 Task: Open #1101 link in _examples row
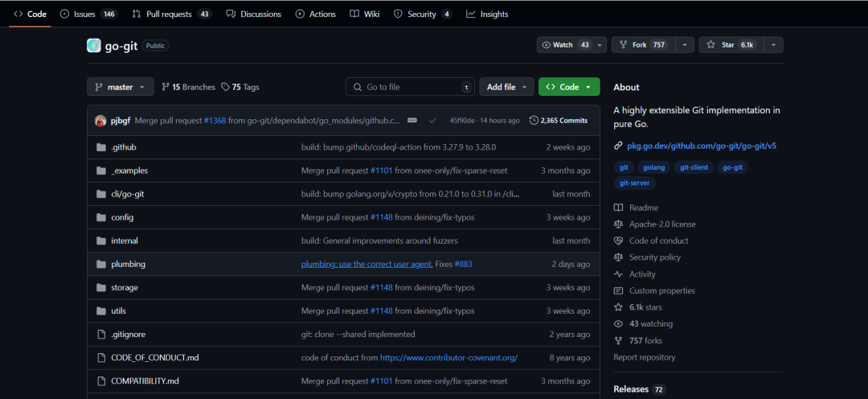click(382, 171)
